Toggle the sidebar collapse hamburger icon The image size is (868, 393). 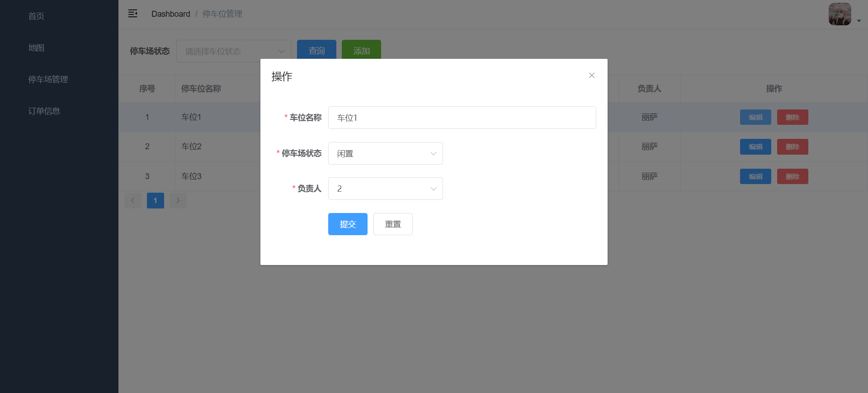pos(132,14)
